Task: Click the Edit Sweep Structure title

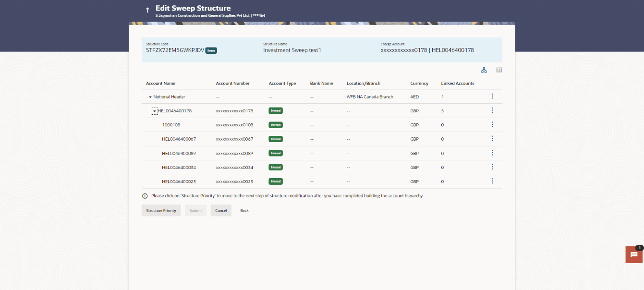Action: coord(193,8)
